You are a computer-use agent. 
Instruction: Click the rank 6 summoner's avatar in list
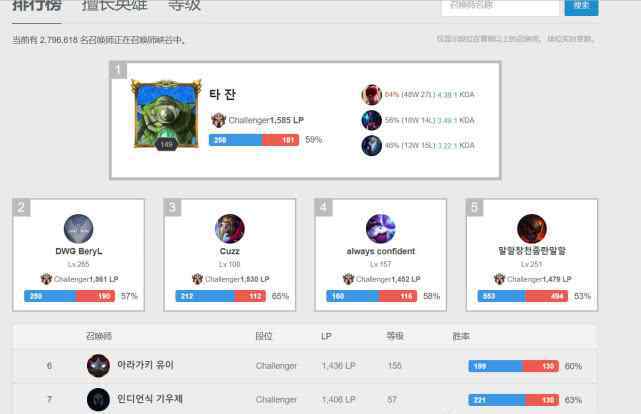click(99, 365)
